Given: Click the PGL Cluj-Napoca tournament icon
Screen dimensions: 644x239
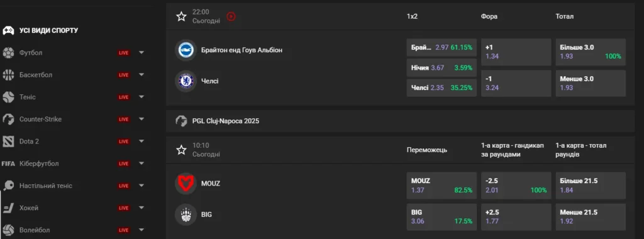Looking at the screenshot, I should 181,121.
